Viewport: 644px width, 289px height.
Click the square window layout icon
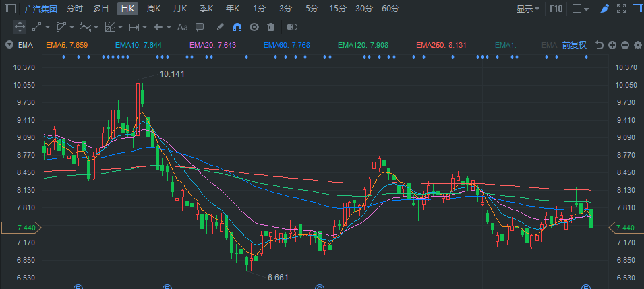tap(577, 9)
